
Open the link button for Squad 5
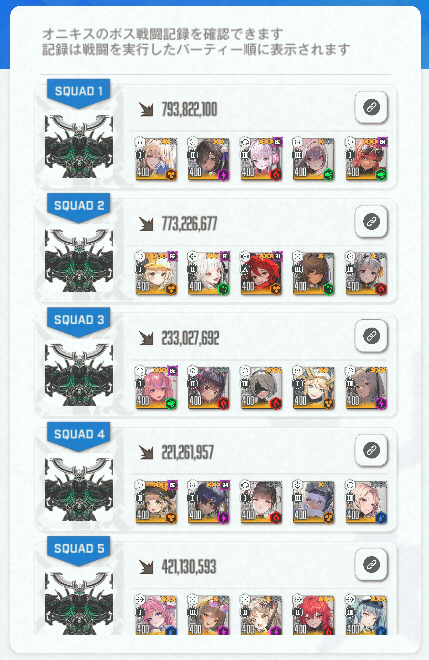click(x=371, y=564)
